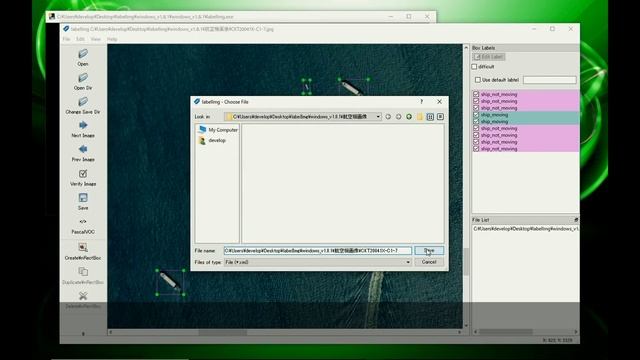The height and width of the screenshot is (360, 640).
Task: Uncheck the lower ship_moving label checkbox
Action: tap(476, 122)
